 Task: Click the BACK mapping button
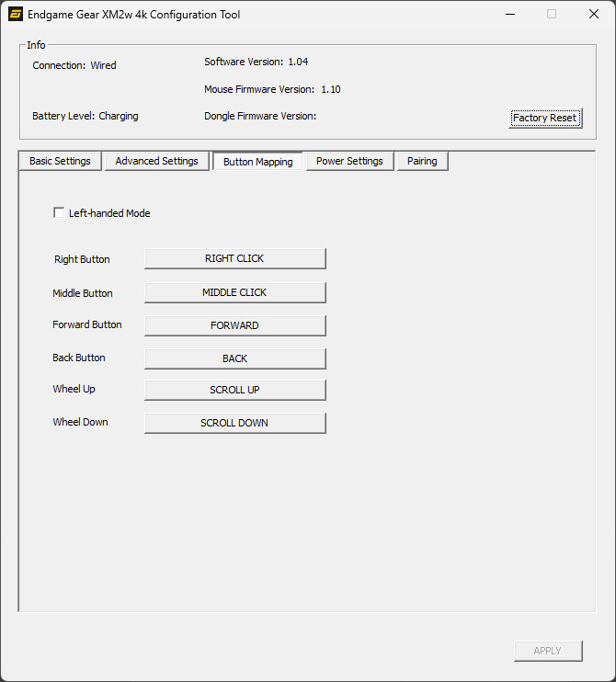(235, 358)
